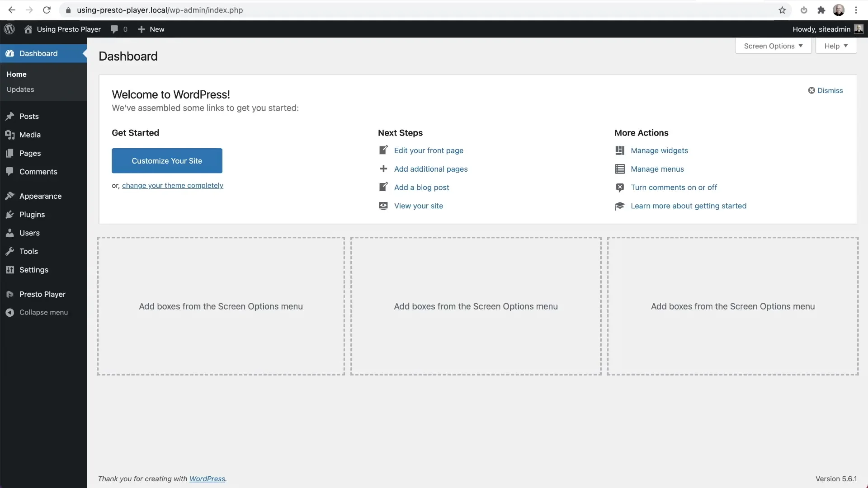This screenshot has height=488, width=868.
Task: Reload the page with browser refresh icon
Action: pyautogui.click(x=47, y=10)
